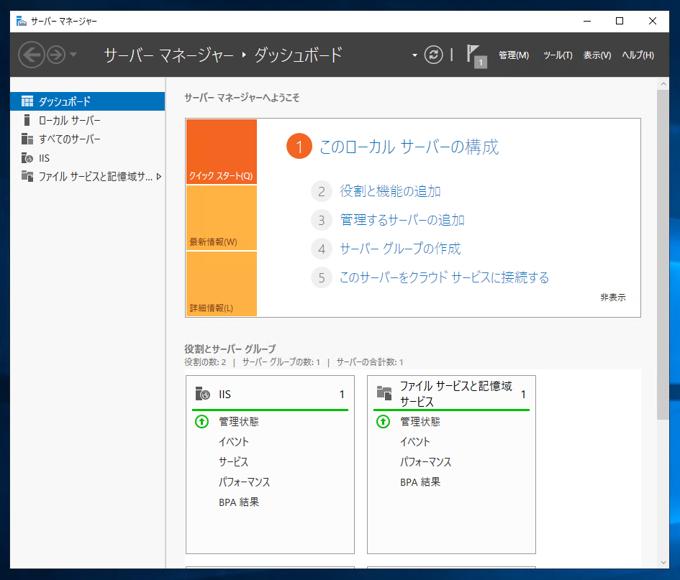Click Server Manager title bar app icon
The width and height of the screenshot is (680, 580).
(21, 21)
